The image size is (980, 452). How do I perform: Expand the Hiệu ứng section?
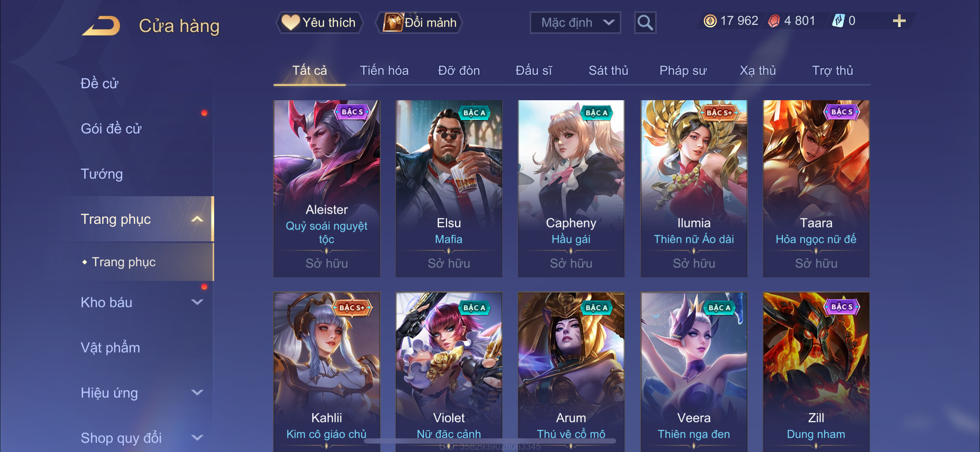[x=197, y=393]
